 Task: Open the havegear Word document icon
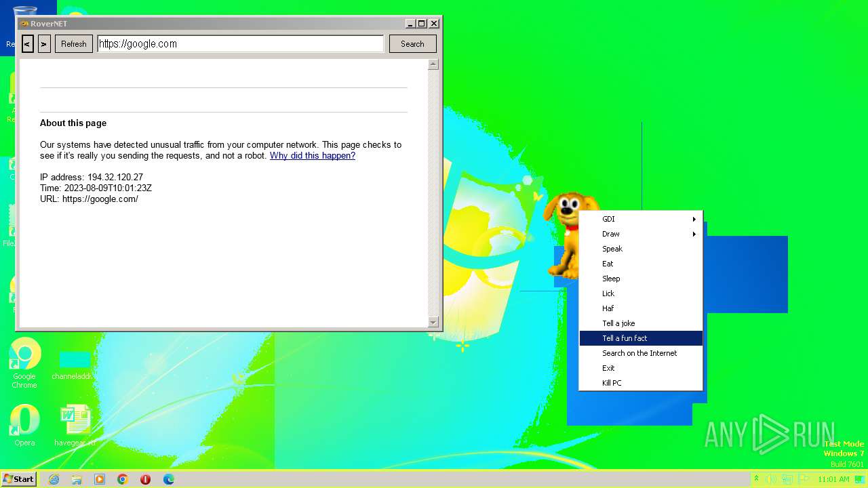(75, 426)
